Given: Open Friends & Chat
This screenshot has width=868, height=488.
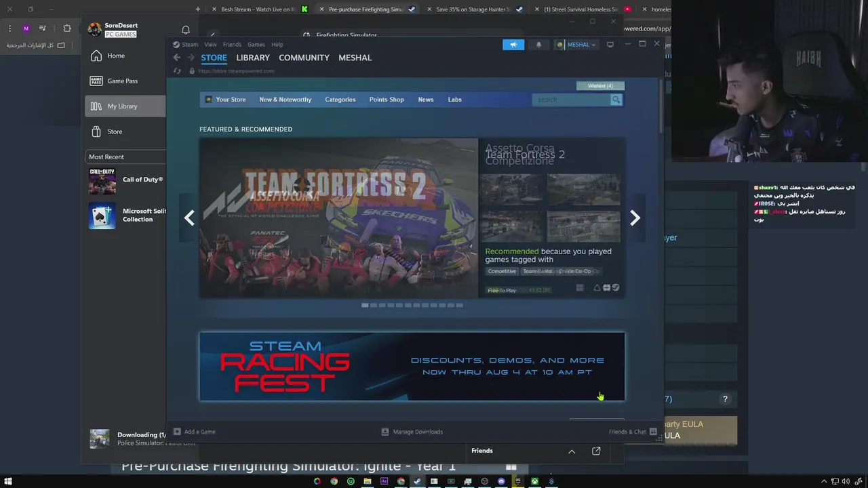Looking at the screenshot, I should (633, 432).
